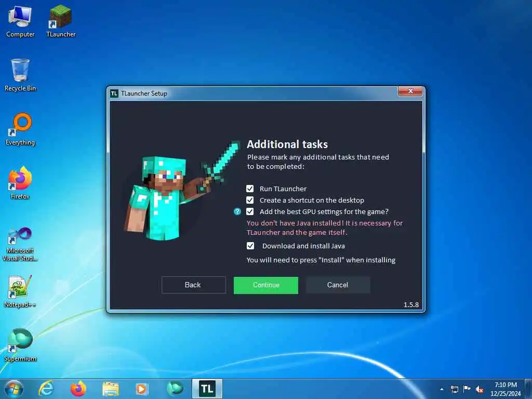Viewport: 532px width, 399px height.
Task: Open the Computer desktop icon
Action: click(20, 21)
